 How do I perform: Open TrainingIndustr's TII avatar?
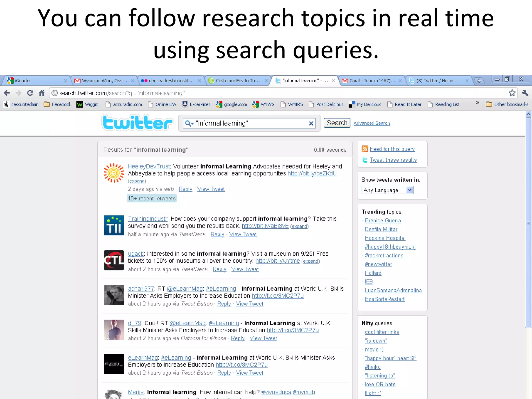coord(114,225)
